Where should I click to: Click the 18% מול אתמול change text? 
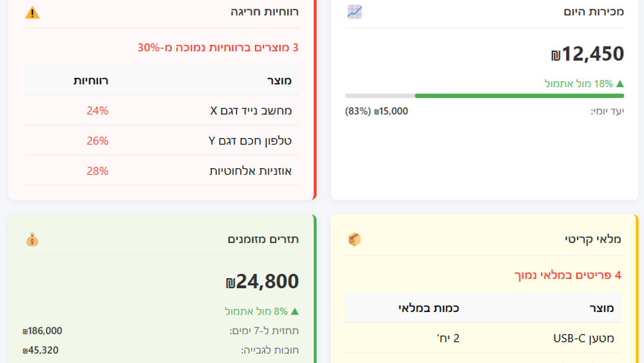tap(579, 84)
